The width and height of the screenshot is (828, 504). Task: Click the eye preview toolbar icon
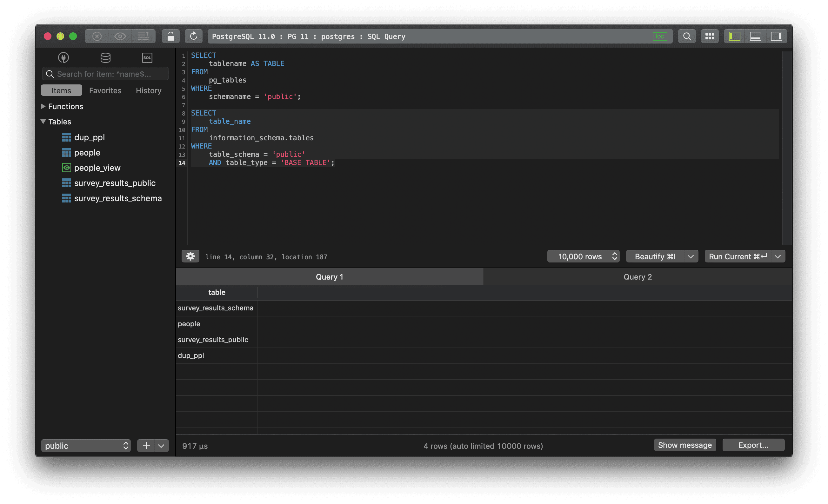click(120, 36)
